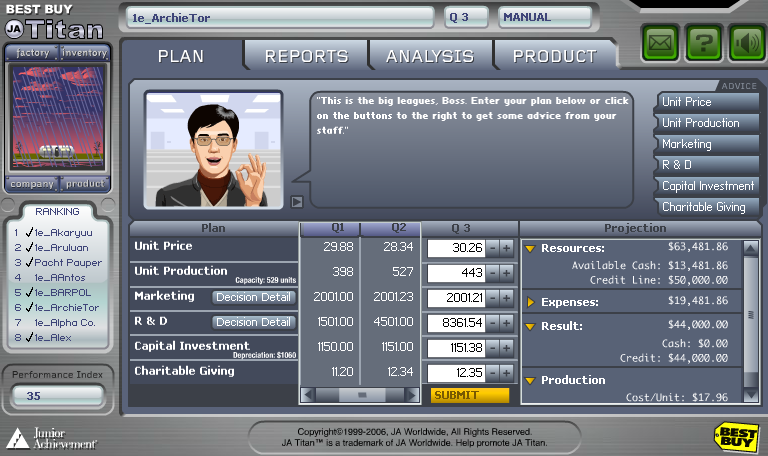Decrease Marketing with minus button
768x456 pixels.
(x=493, y=298)
